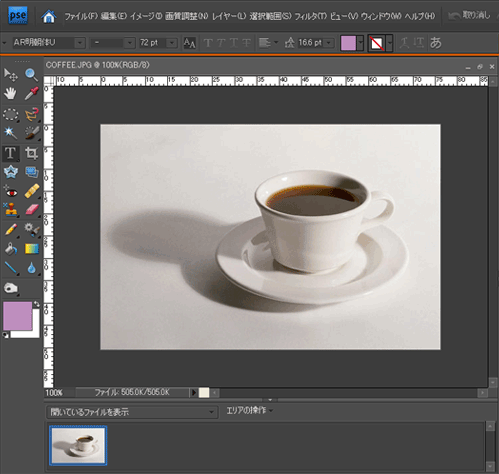Click the pse application logo
The image size is (499, 474).
18,16
